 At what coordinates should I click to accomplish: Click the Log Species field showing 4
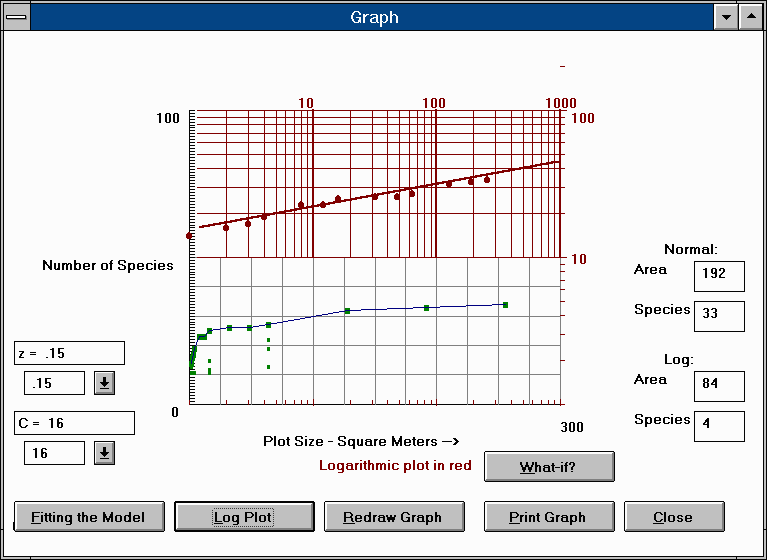(718, 424)
